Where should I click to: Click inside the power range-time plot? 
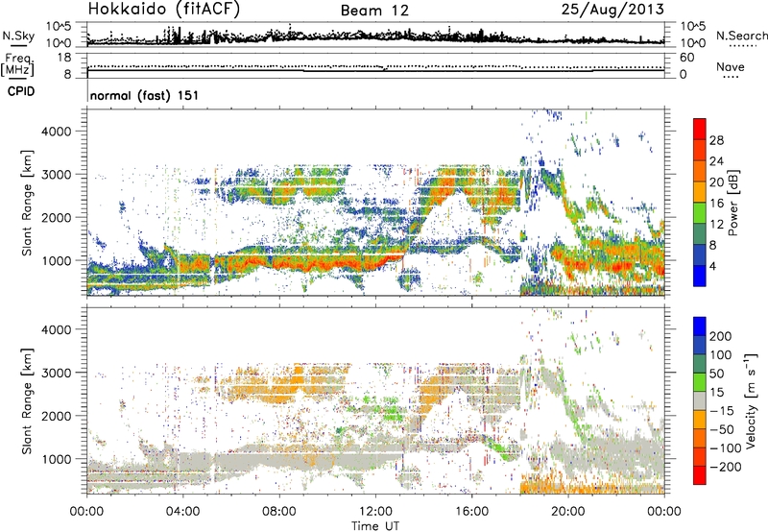[x=375, y=203]
